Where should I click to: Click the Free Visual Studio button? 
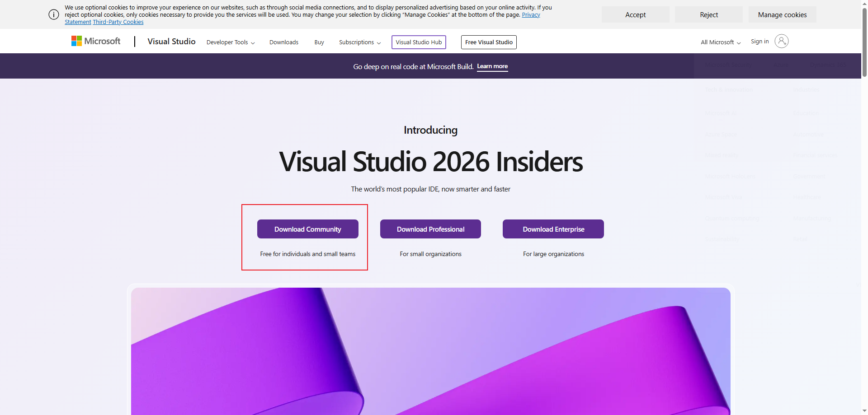point(489,42)
